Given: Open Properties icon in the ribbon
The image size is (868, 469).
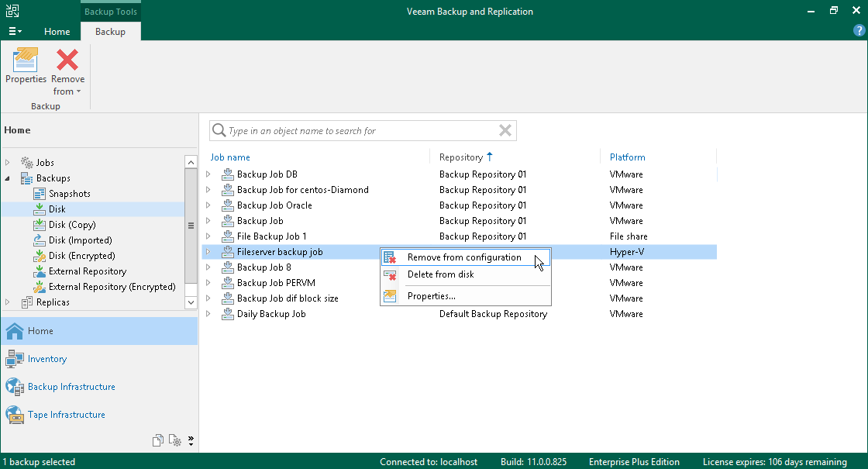Looking at the screenshot, I should [26, 60].
